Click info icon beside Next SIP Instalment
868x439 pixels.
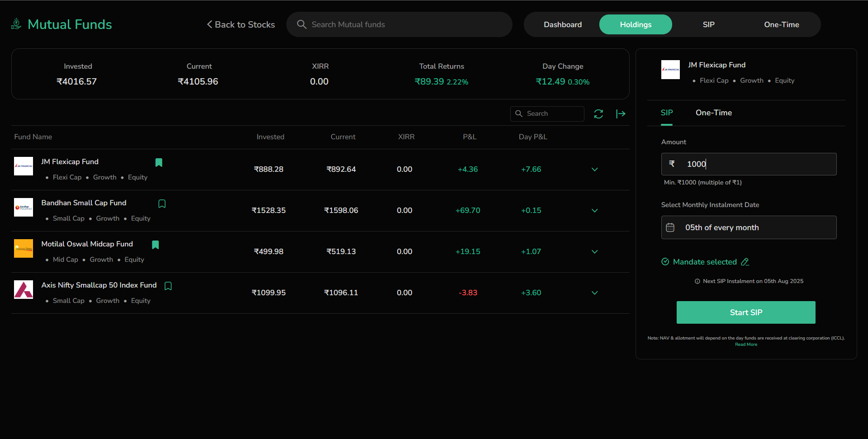697,281
